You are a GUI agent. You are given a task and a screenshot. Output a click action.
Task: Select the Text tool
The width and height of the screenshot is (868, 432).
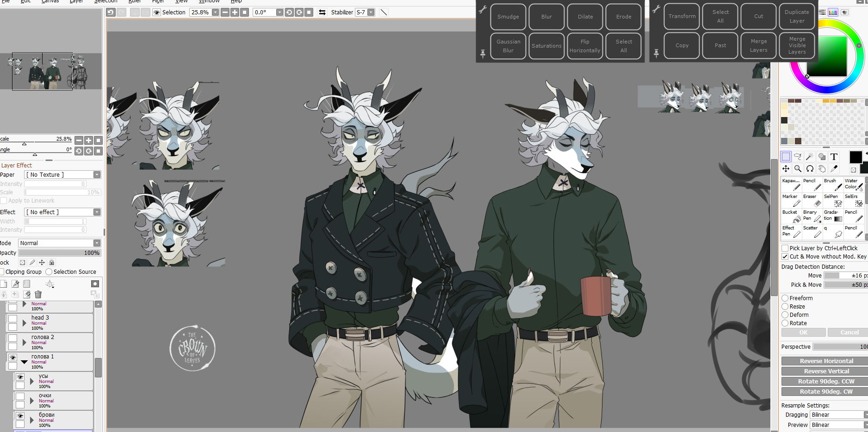[x=834, y=156]
